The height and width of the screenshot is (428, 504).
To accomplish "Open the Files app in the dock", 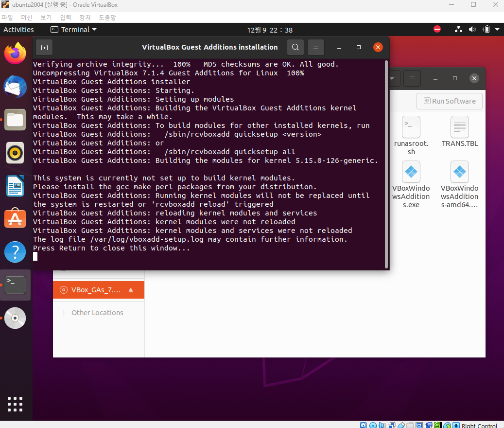I will [x=15, y=120].
